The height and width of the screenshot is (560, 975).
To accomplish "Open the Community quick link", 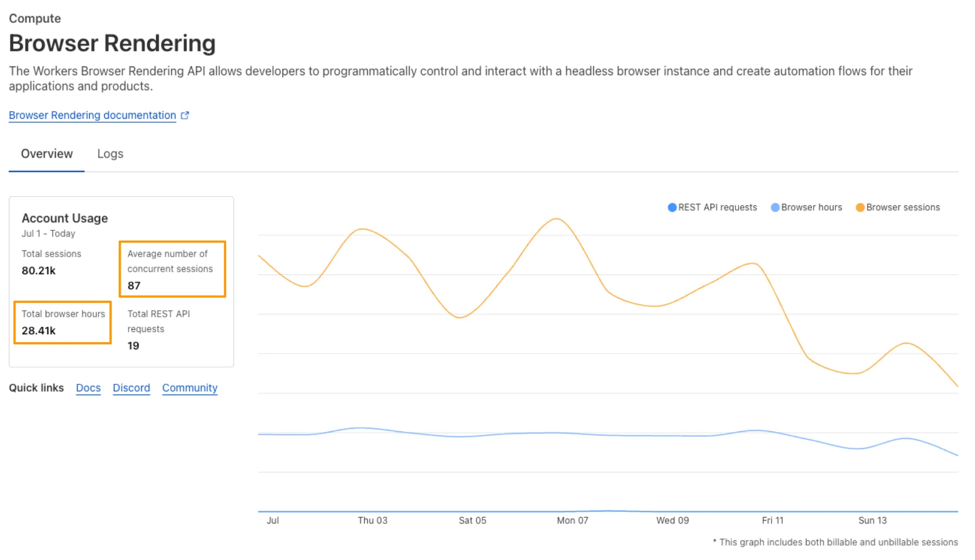I will (x=189, y=388).
